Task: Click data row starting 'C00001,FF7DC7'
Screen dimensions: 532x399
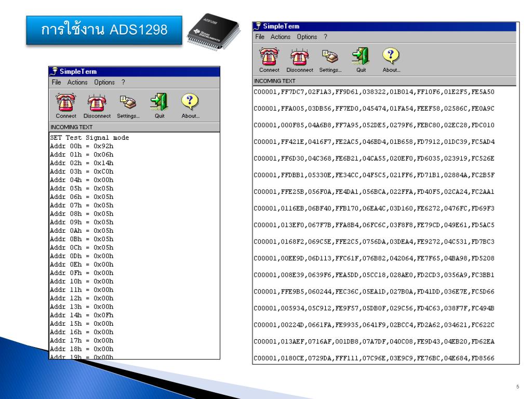Action: (374, 91)
